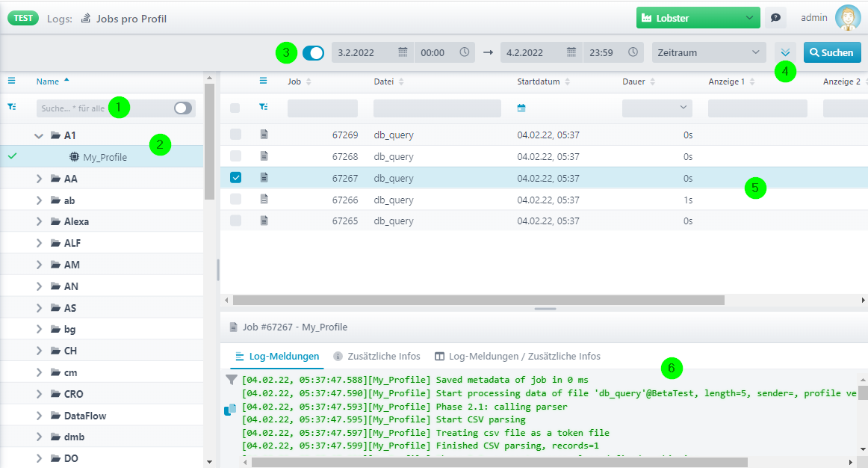Collapse the A1 folder
The image size is (868, 468).
pyautogui.click(x=39, y=135)
